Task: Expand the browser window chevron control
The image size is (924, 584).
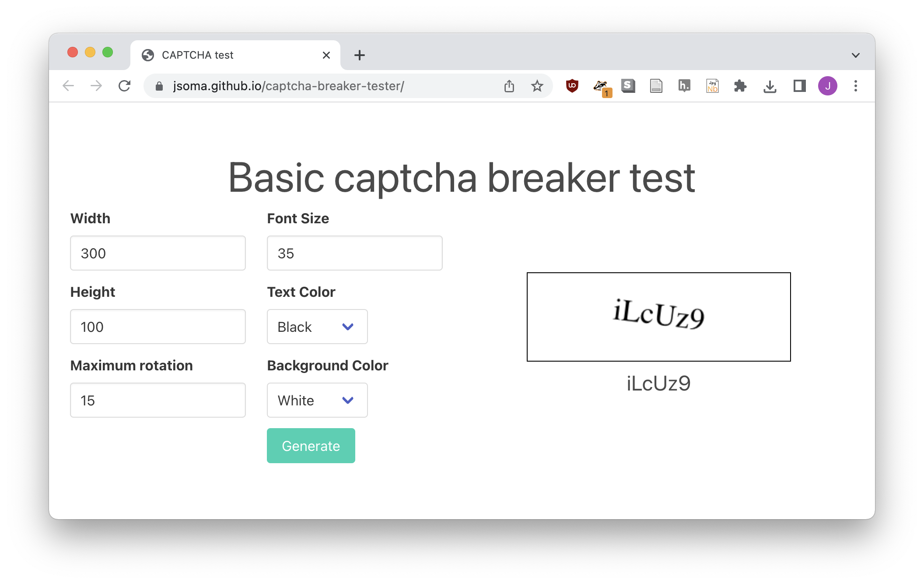Action: 855,54
